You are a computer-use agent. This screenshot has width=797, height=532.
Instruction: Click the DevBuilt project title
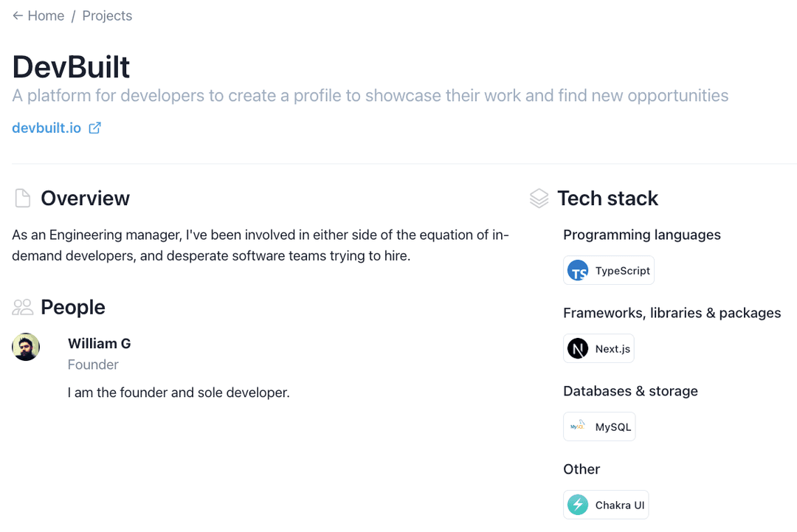[72, 67]
